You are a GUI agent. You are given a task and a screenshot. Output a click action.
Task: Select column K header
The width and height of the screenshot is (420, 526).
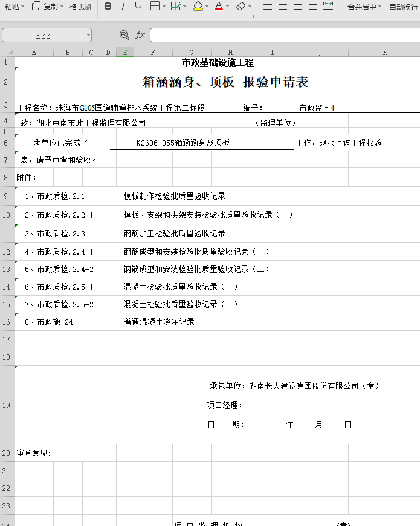coord(384,53)
